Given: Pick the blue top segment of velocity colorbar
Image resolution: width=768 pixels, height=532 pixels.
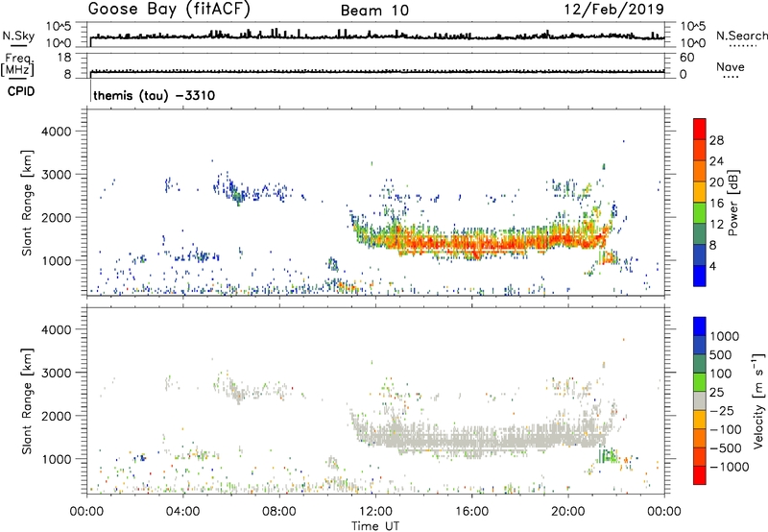Looking at the screenshot, I should 700,326.
